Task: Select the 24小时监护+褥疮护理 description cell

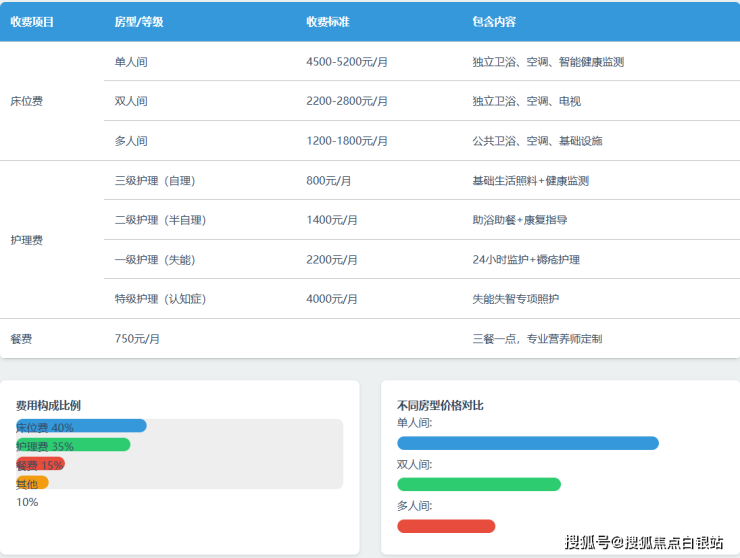Action: pos(526,260)
